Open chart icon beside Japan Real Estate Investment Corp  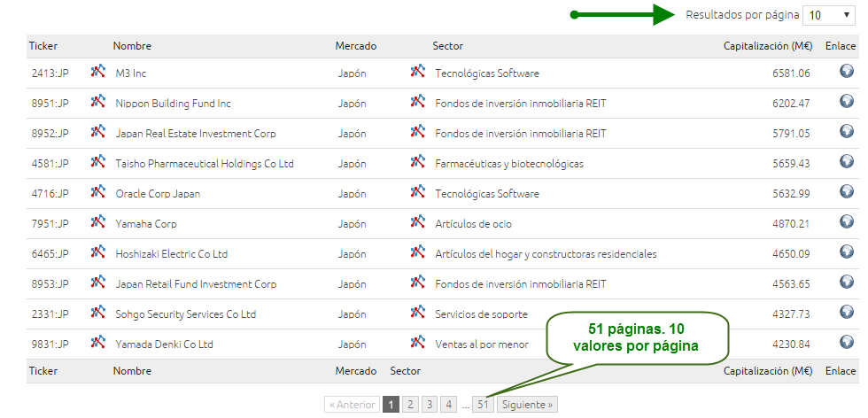click(x=98, y=131)
